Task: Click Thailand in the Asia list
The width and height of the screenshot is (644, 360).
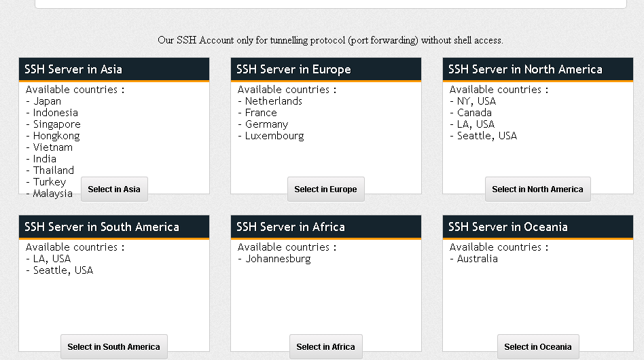Action: point(54,170)
